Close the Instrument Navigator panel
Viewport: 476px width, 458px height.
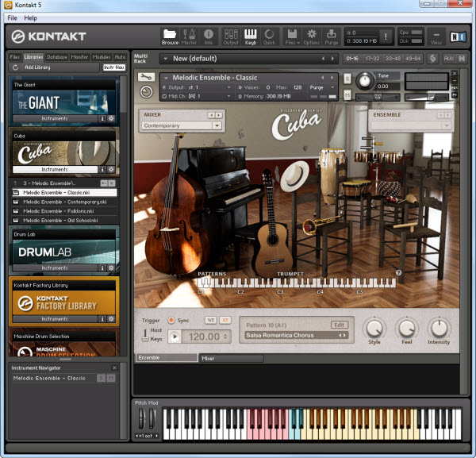coord(114,368)
